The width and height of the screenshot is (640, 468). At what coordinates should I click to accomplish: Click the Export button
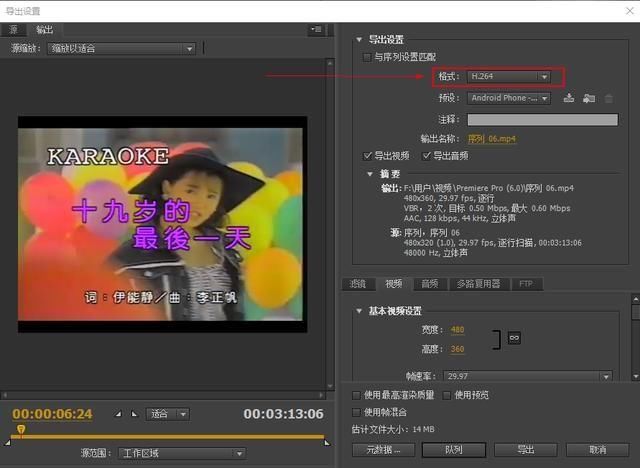click(526, 450)
